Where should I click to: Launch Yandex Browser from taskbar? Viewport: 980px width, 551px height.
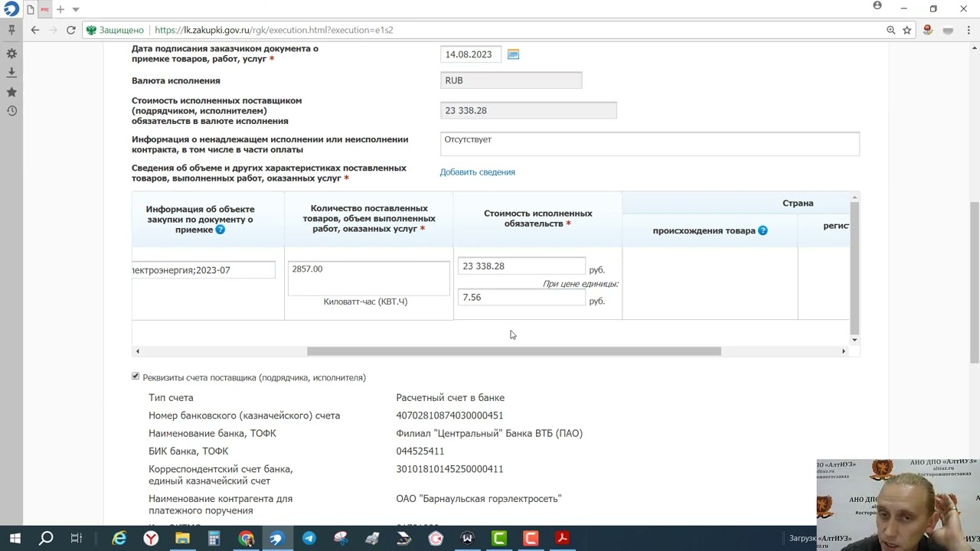point(151,538)
